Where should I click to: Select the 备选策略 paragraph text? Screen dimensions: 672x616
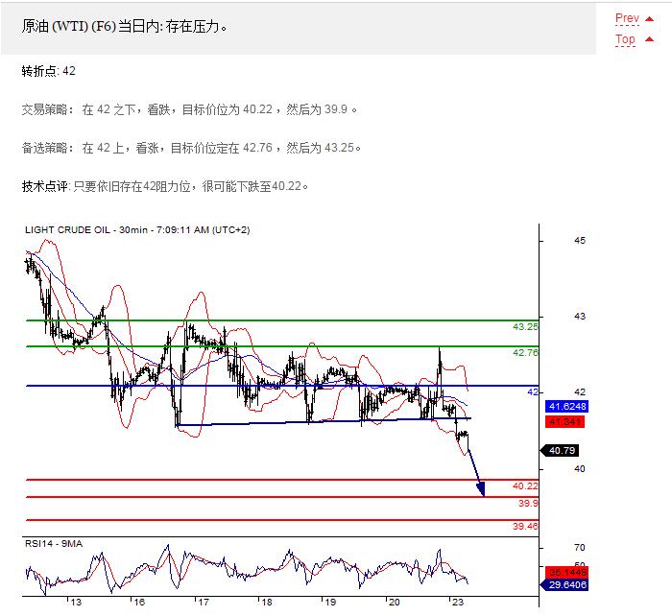pyautogui.click(x=191, y=148)
